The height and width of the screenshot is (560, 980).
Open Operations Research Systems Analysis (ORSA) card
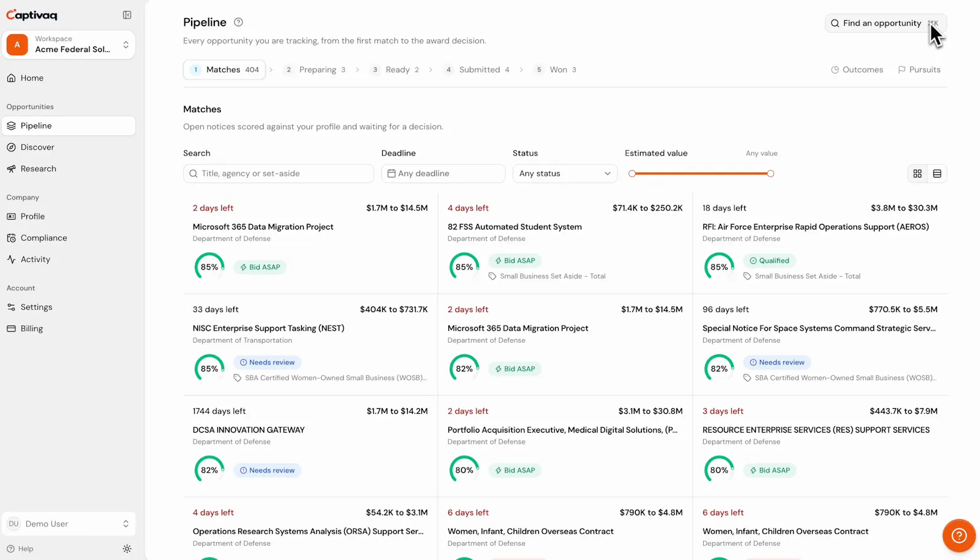311,529
